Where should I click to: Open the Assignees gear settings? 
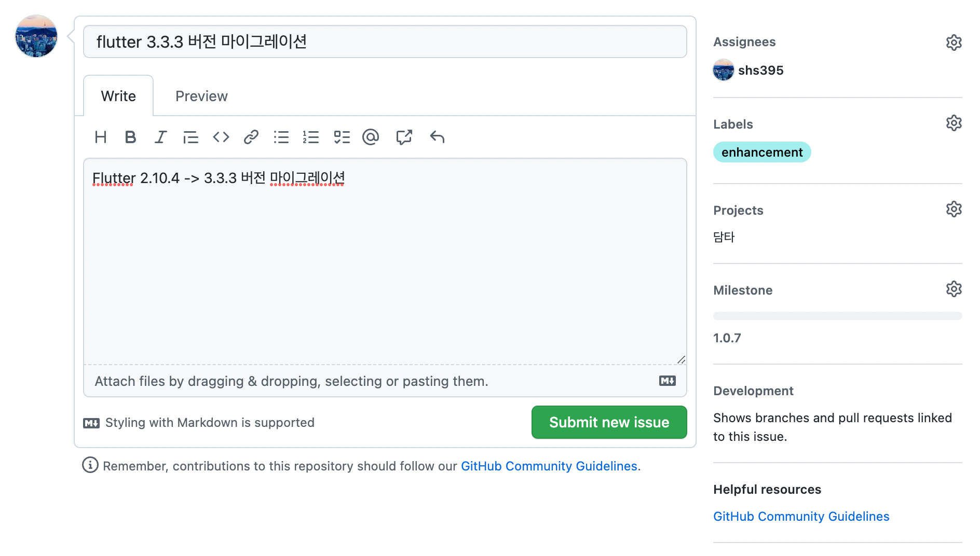pos(954,42)
